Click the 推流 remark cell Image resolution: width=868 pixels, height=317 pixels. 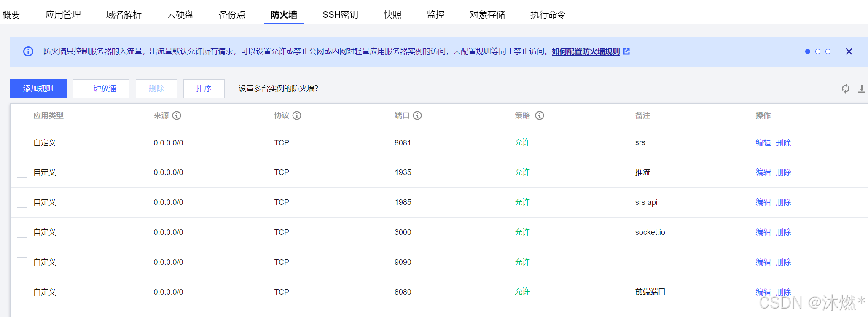643,172
